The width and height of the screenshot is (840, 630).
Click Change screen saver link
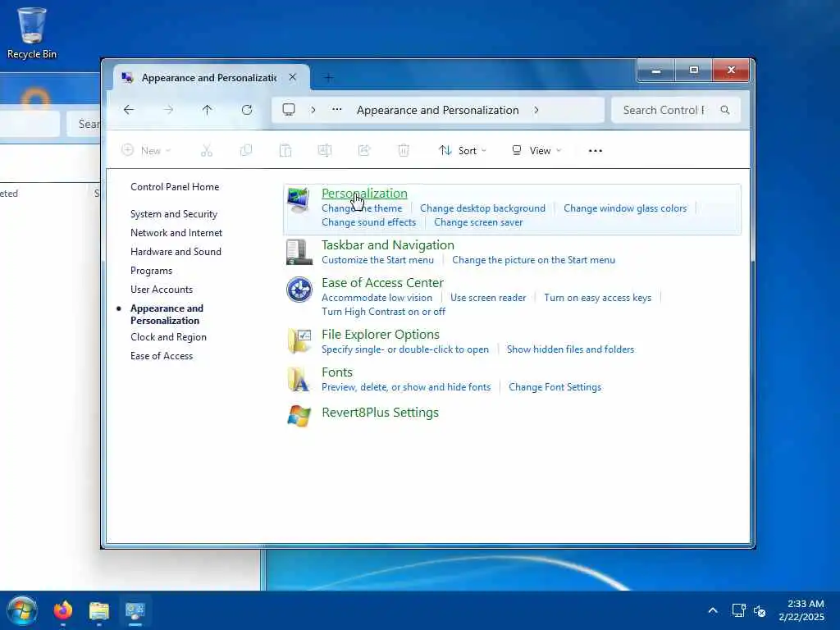click(x=478, y=221)
